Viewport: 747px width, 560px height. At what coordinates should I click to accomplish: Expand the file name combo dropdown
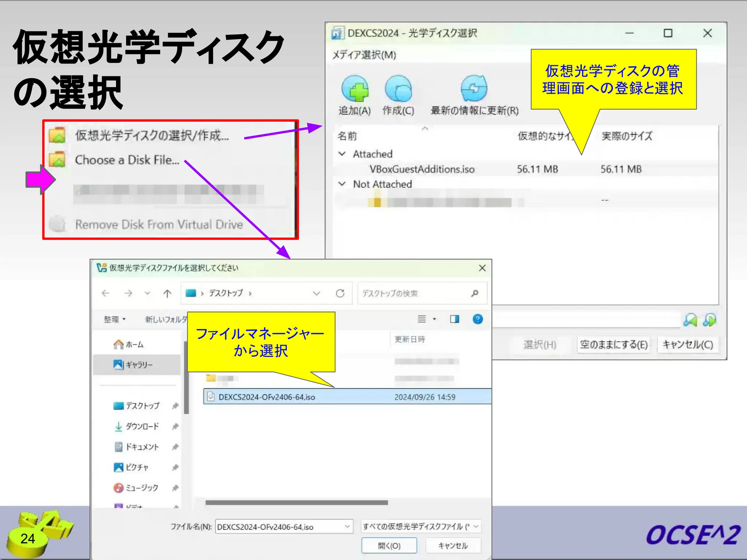point(347,526)
